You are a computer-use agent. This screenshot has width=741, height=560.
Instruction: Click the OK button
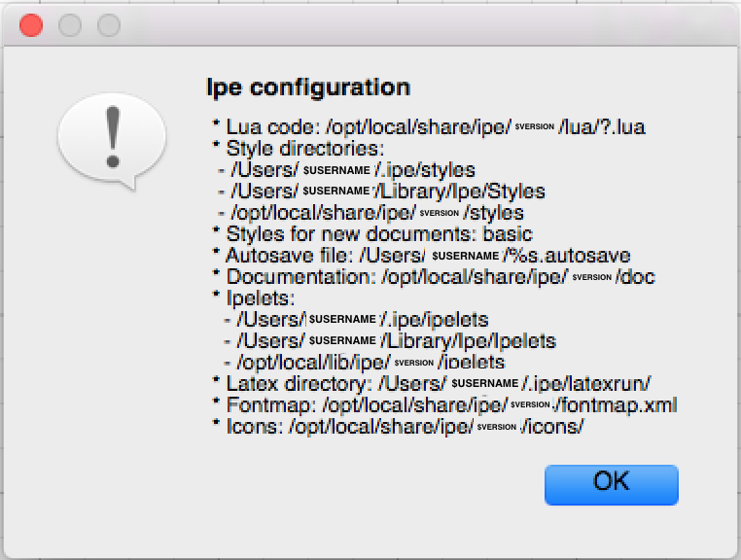(611, 483)
